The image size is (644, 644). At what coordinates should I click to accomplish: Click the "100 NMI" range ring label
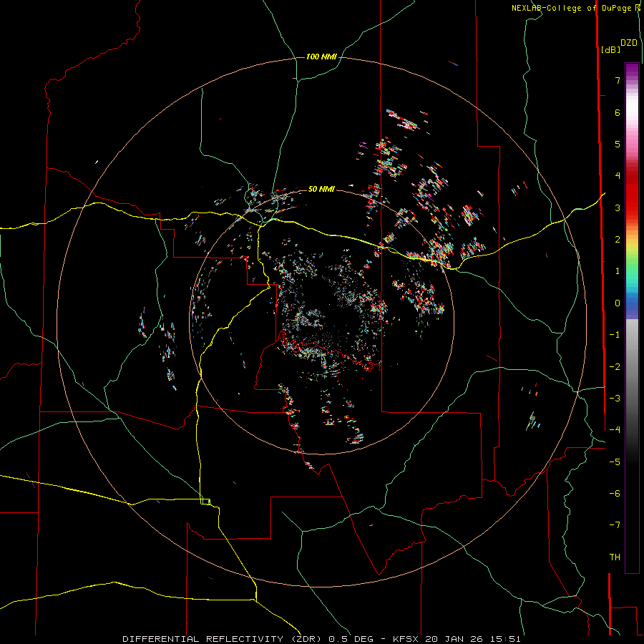coord(321,57)
